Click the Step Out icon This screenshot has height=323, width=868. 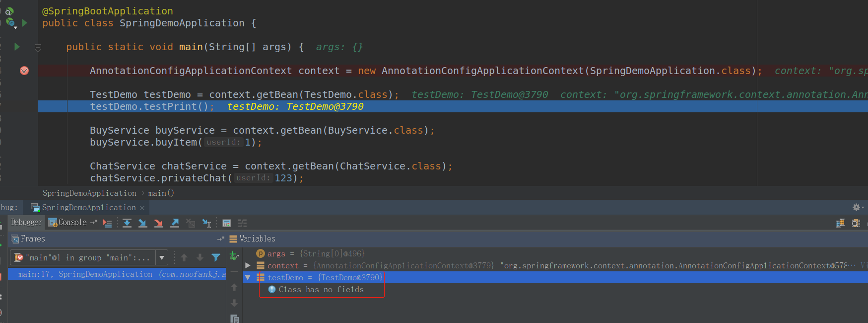[175, 223]
